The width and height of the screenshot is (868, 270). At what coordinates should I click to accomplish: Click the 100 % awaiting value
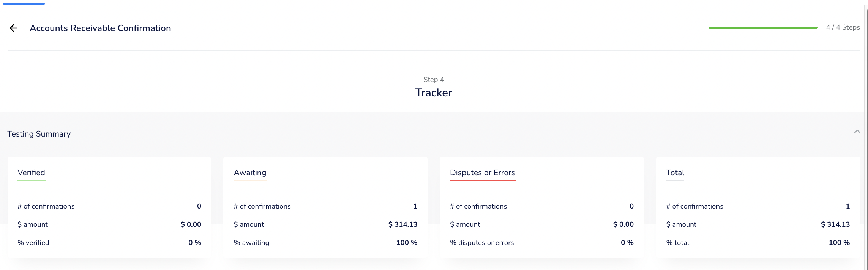click(x=406, y=243)
